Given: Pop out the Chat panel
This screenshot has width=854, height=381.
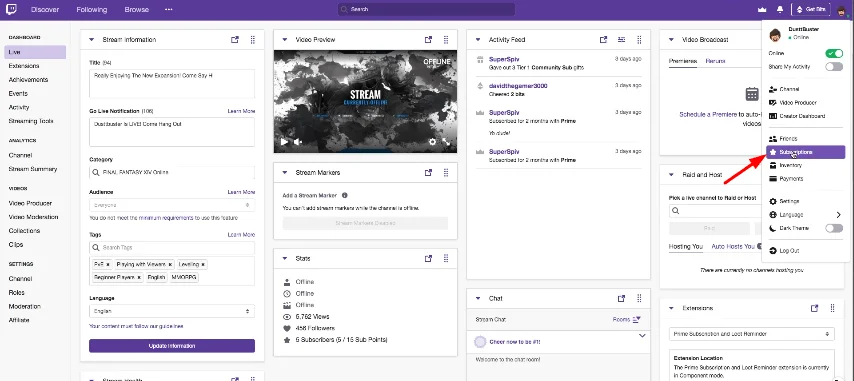Looking at the screenshot, I should point(621,298).
